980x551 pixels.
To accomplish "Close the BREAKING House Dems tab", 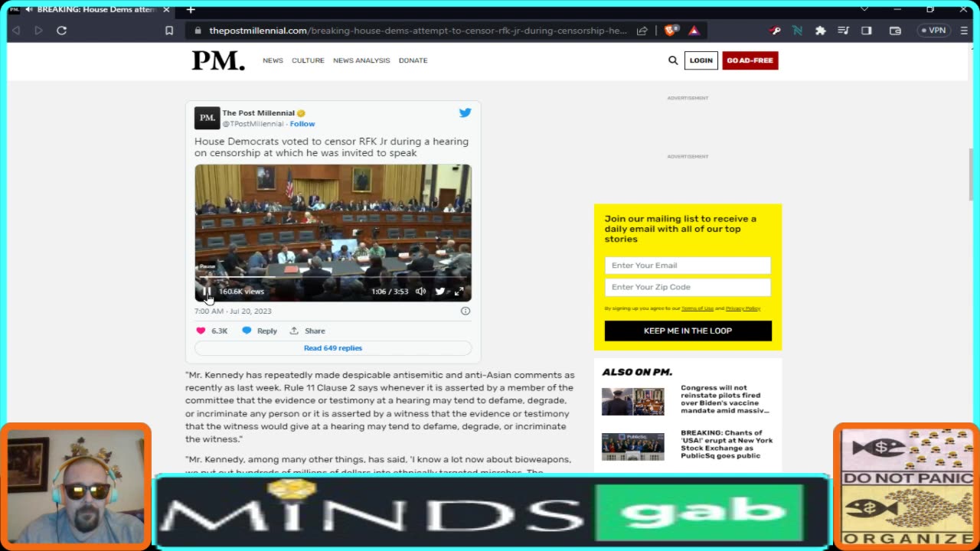I will 166,9.
